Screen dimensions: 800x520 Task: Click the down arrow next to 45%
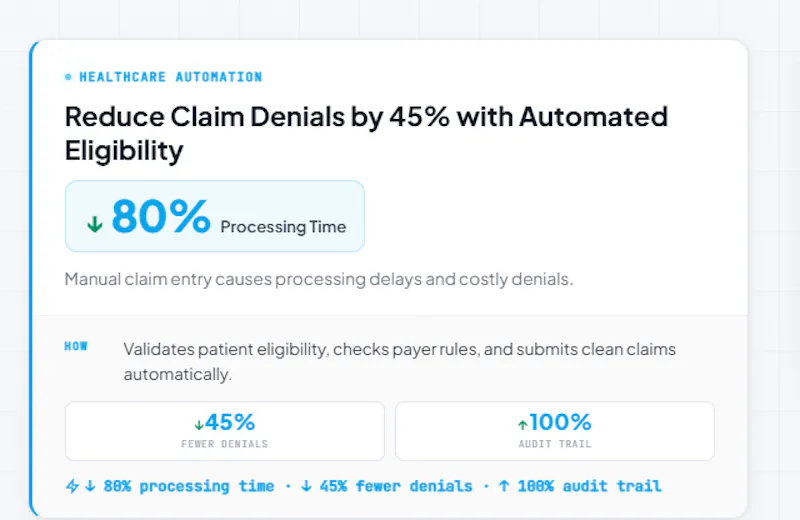point(199,424)
